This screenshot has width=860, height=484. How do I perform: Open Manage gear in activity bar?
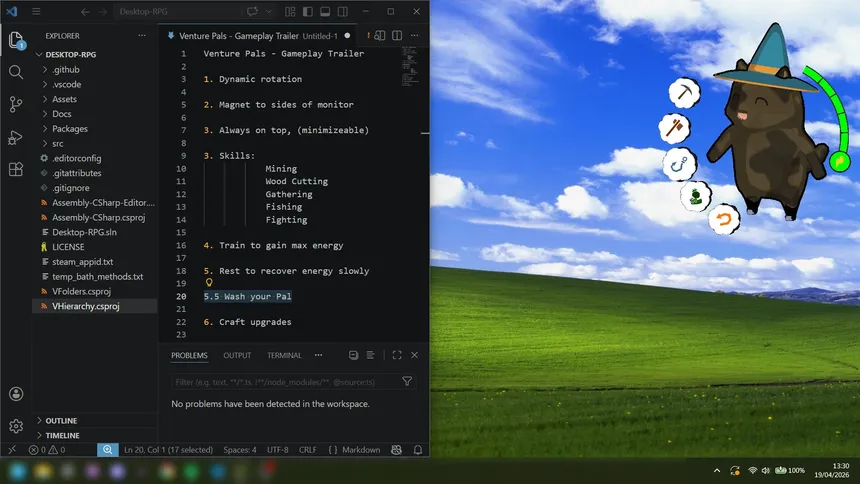[x=16, y=426]
